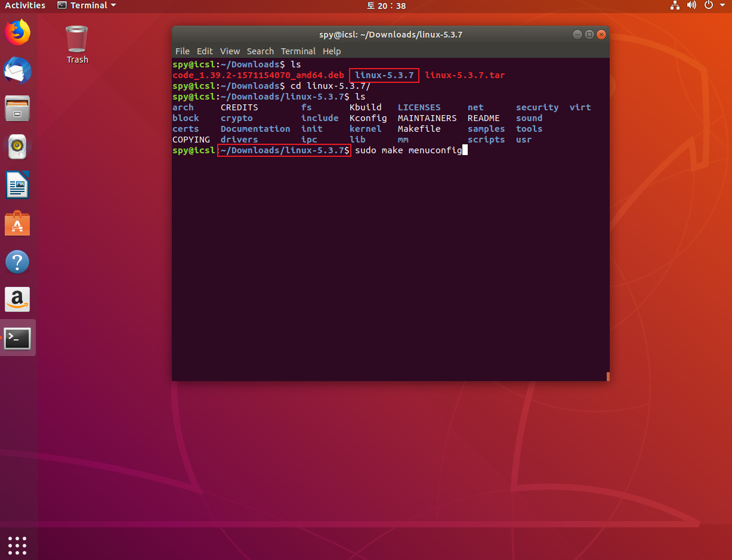Close the Terminal window
The image size is (732, 560).
point(601,35)
